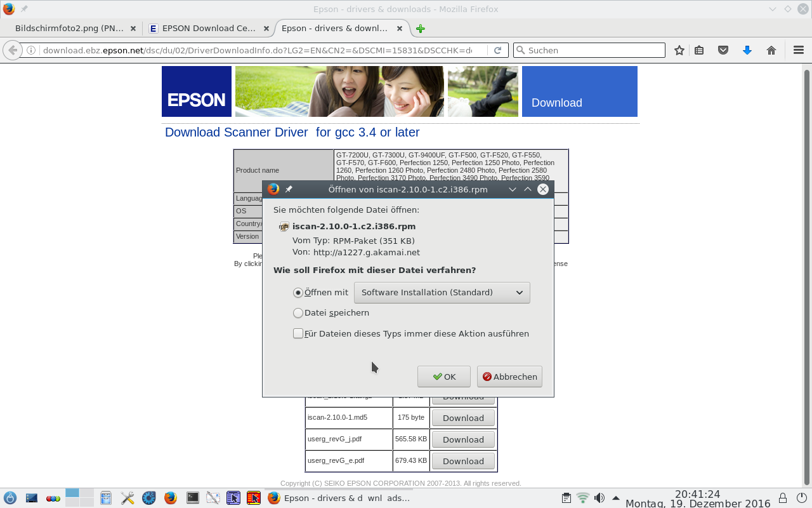
Task: Confirm the dialog with OK
Action: (x=444, y=377)
